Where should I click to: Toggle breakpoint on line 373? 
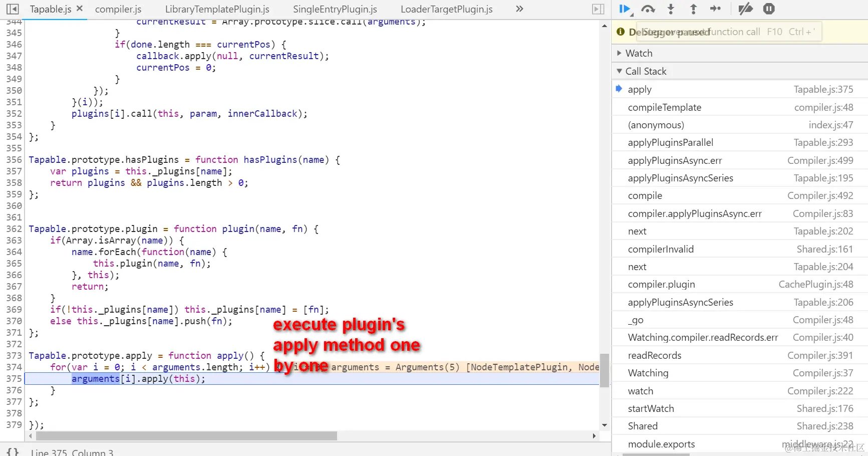pos(14,356)
